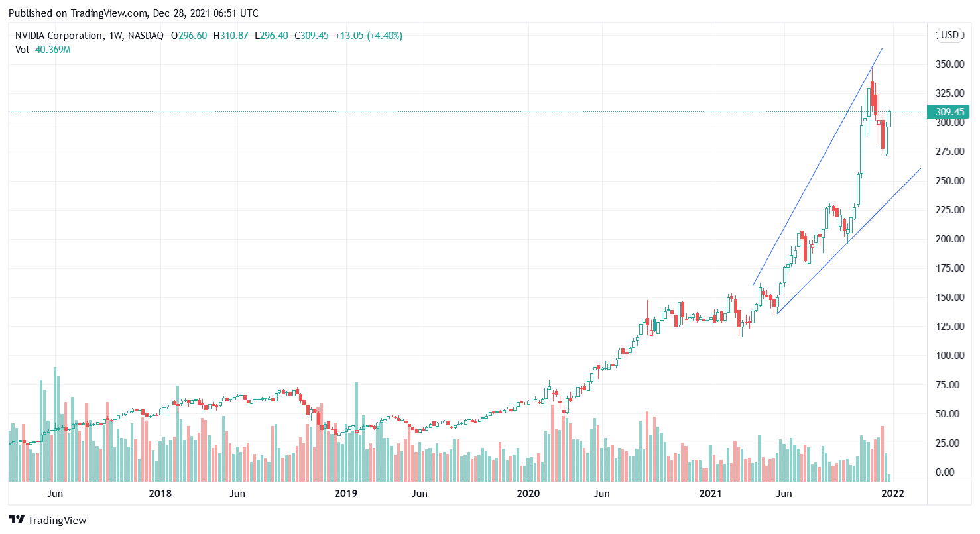
Task: Select the upper blue trend line
Action: click(x=817, y=167)
